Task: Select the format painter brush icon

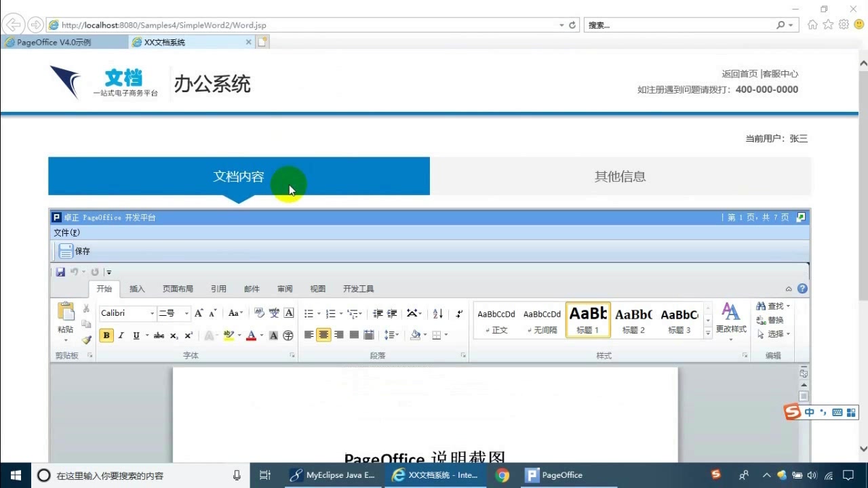Action: tap(86, 340)
